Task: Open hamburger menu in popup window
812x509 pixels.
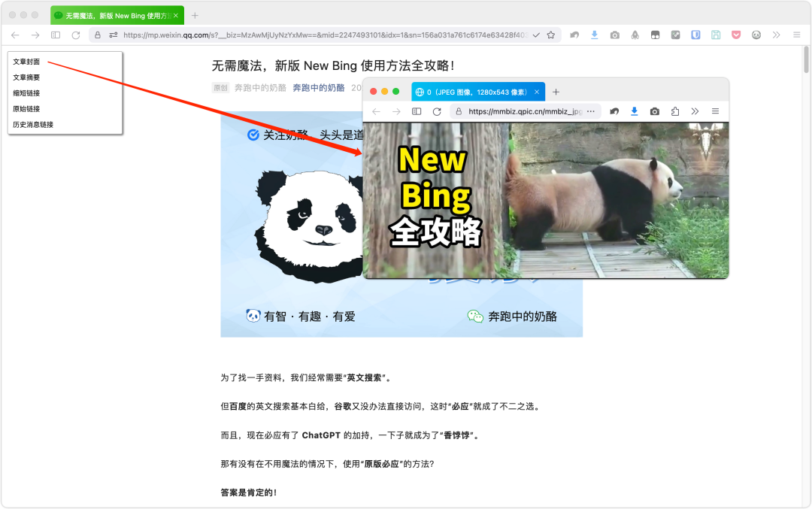Action: tap(715, 111)
